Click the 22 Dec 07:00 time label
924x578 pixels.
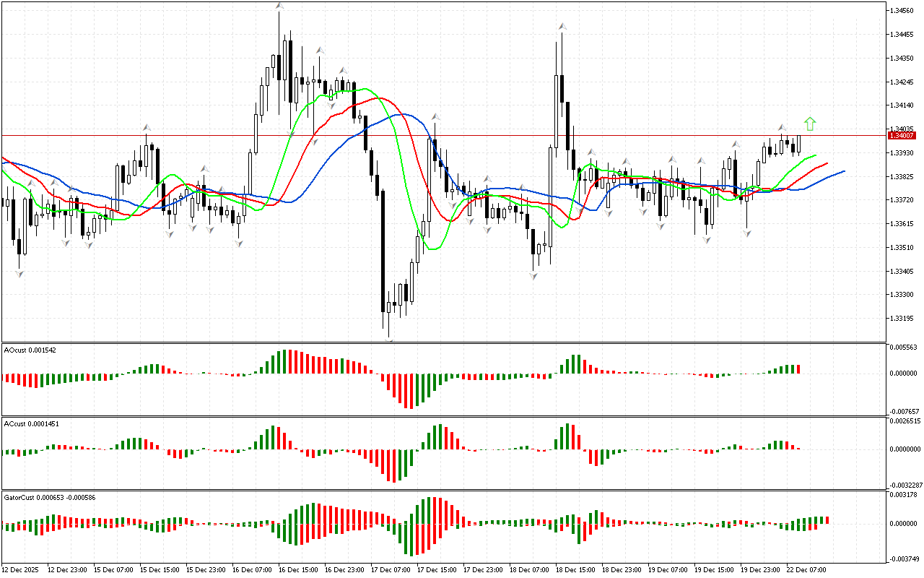(x=808, y=569)
